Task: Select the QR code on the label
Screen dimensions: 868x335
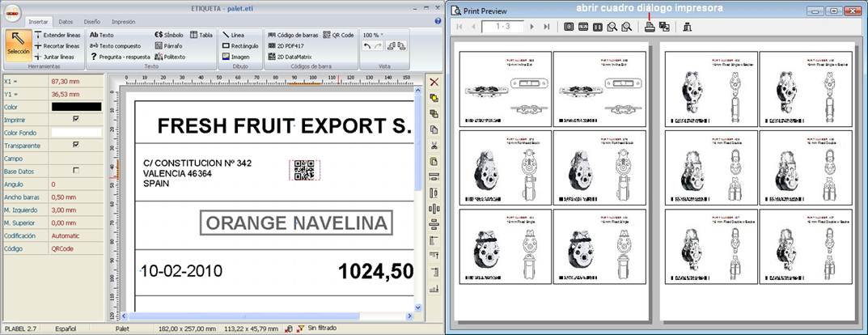Action: tap(304, 170)
